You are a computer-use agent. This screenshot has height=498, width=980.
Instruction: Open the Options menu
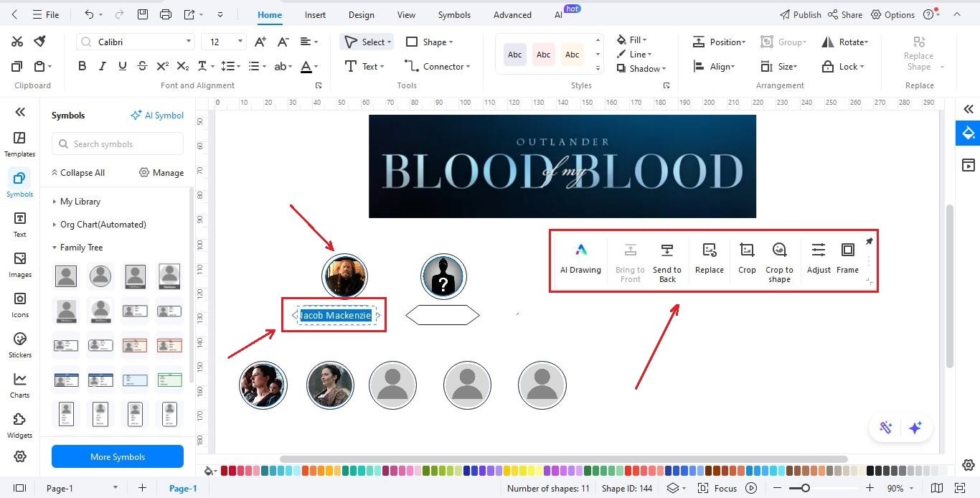[892, 14]
